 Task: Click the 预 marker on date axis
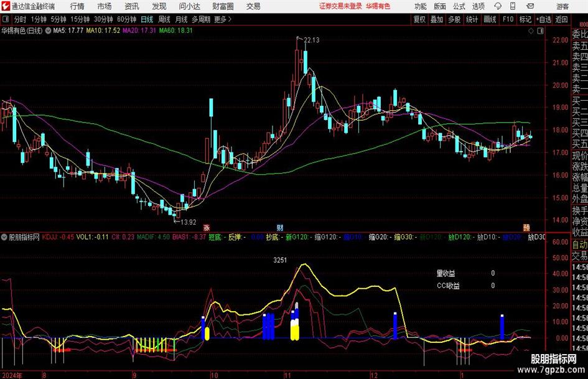(526, 227)
